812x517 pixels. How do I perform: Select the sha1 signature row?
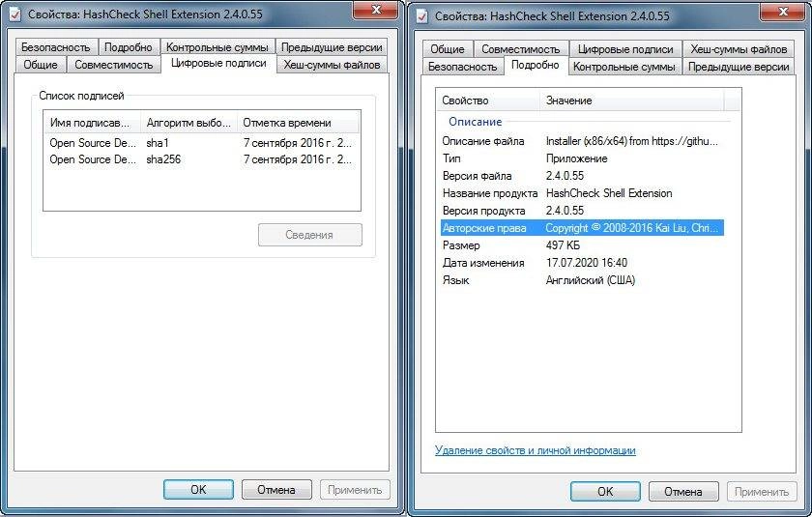201,143
